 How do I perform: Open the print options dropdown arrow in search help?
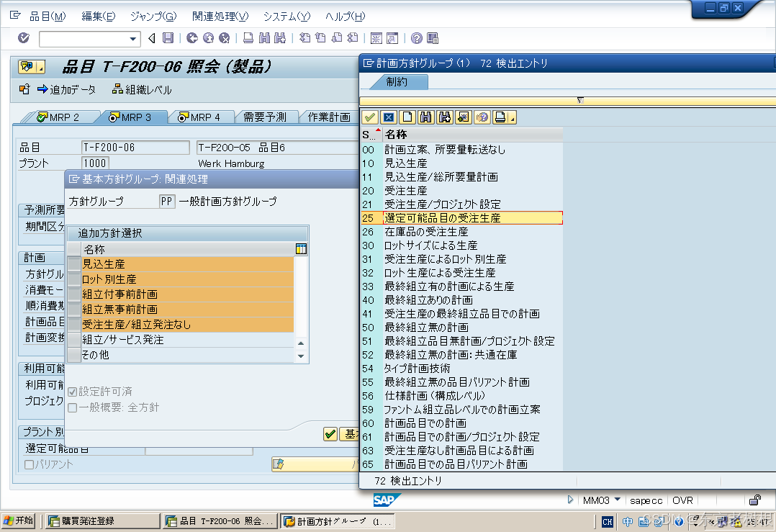[x=513, y=117]
